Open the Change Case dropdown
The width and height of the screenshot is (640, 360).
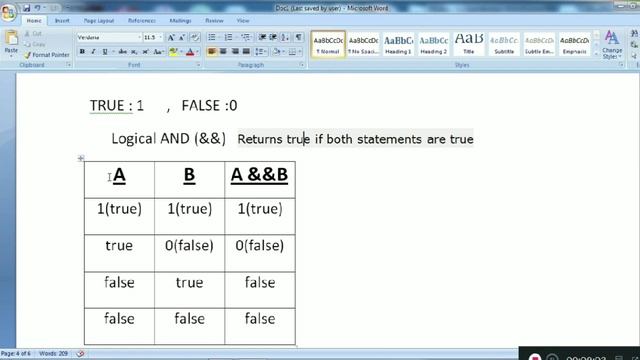click(x=158, y=52)
